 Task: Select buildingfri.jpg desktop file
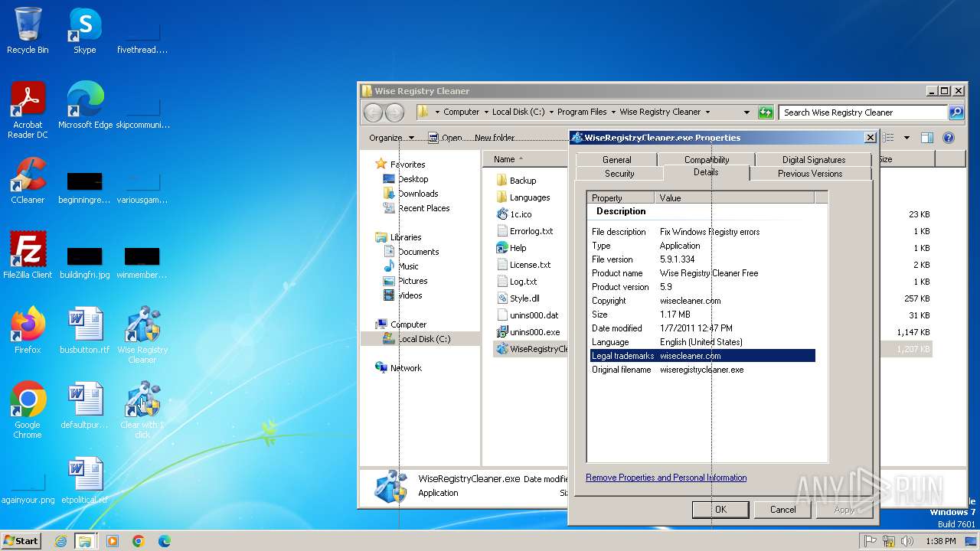tap(85, 263)
